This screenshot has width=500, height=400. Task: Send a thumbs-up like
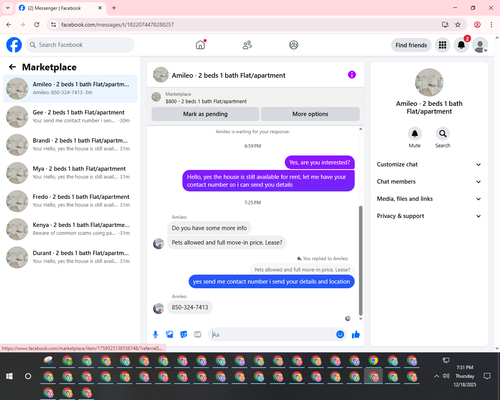coord(356,334)
